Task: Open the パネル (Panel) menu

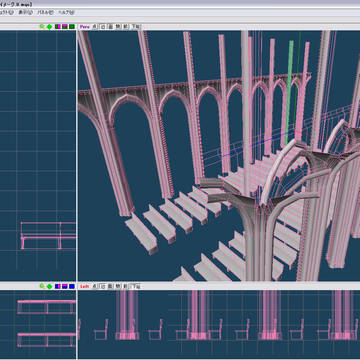Action: click(x=45, y=12)
